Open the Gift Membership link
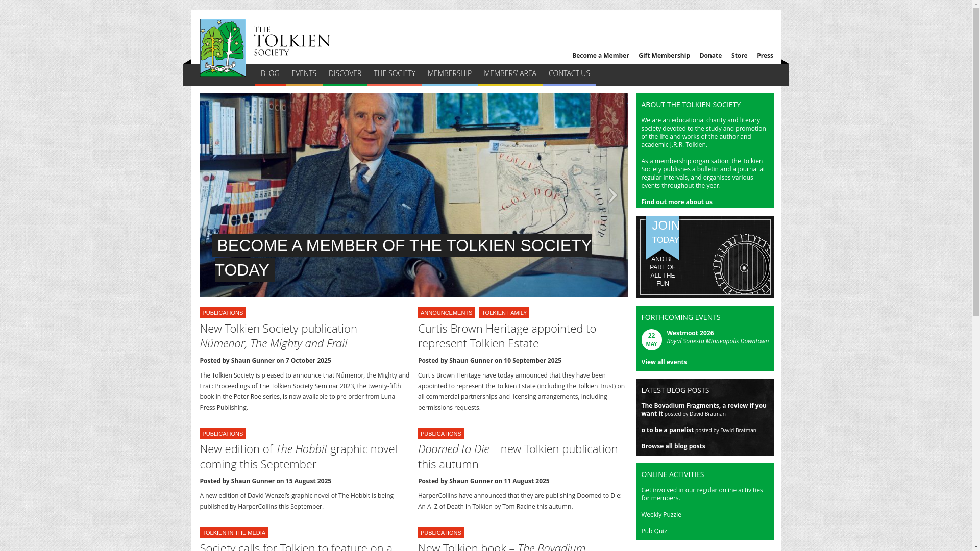 (664, 56)
